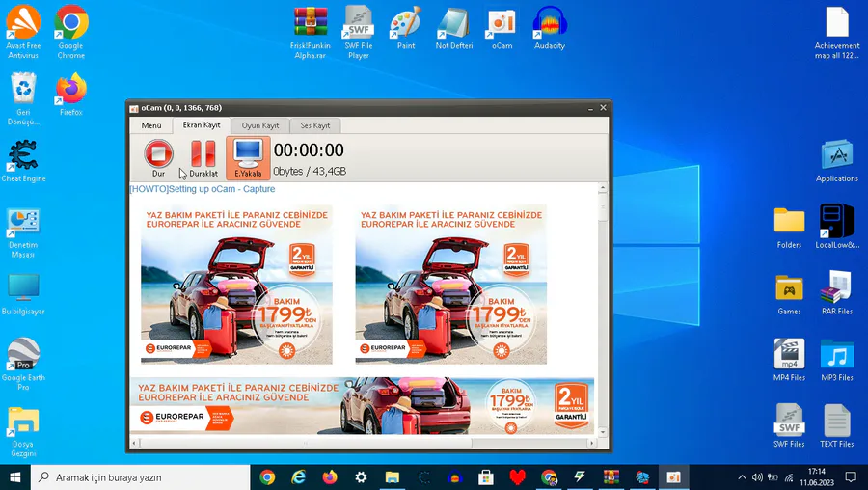868x490 pixels.
Task: Click the wide Eurorepar banner ad
Action: pyautogui.click(x=362, y=405)
